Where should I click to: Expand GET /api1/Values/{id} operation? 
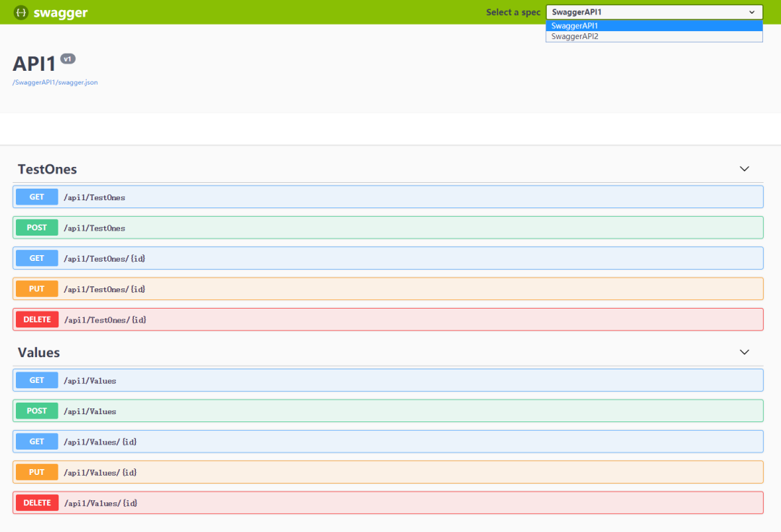coord(388,442)
